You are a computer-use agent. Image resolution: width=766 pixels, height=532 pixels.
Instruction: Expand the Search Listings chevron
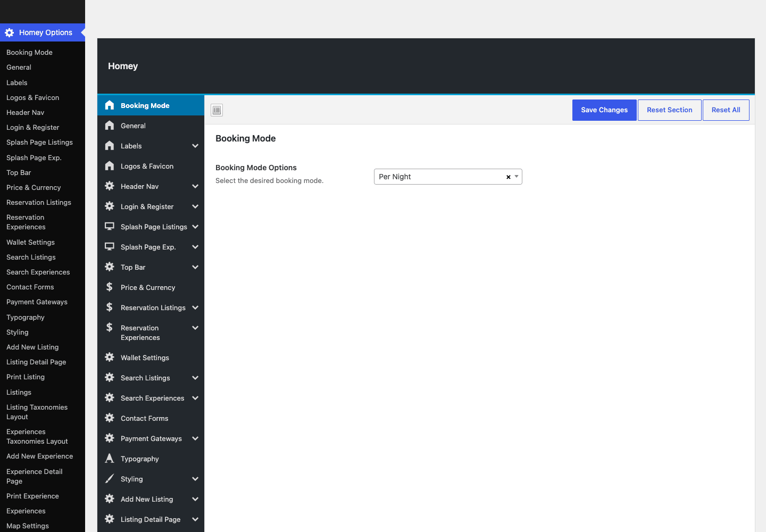[x=195, y=378]
